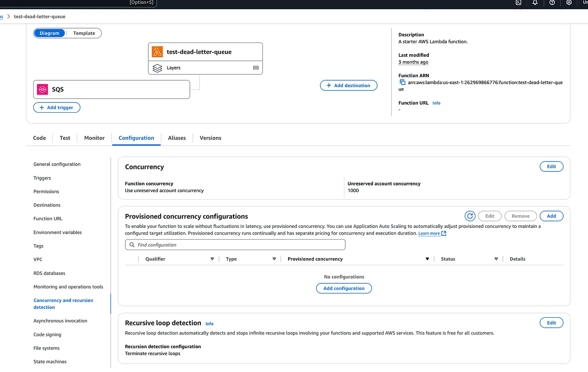Sort by Status column arrow

tap(496, 259)
